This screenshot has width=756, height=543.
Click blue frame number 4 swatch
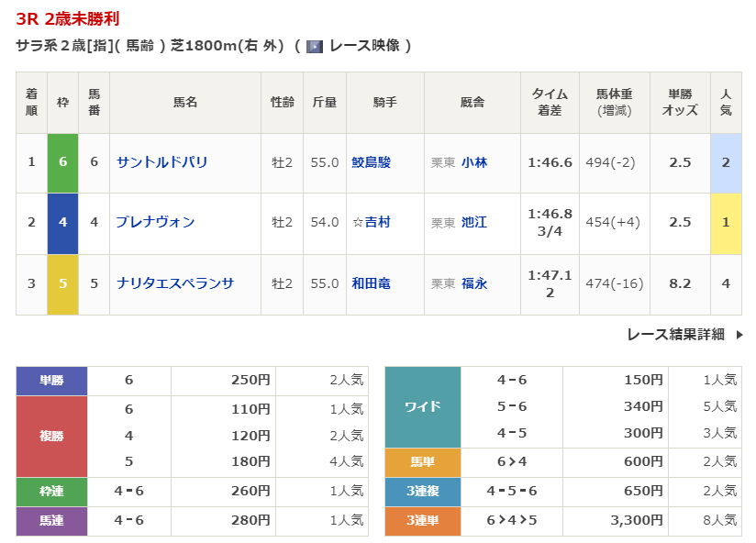tap(62, 223)
